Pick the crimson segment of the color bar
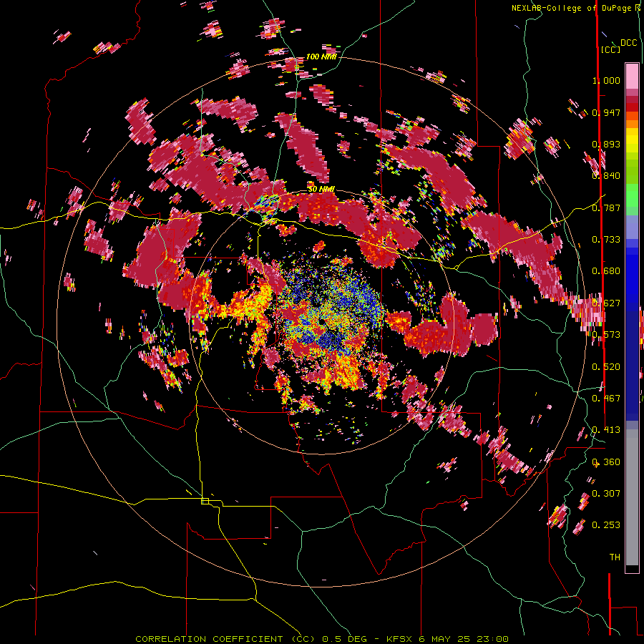This screenshot has height=644, width=644. pyautogui.click(x=632, y=99)
